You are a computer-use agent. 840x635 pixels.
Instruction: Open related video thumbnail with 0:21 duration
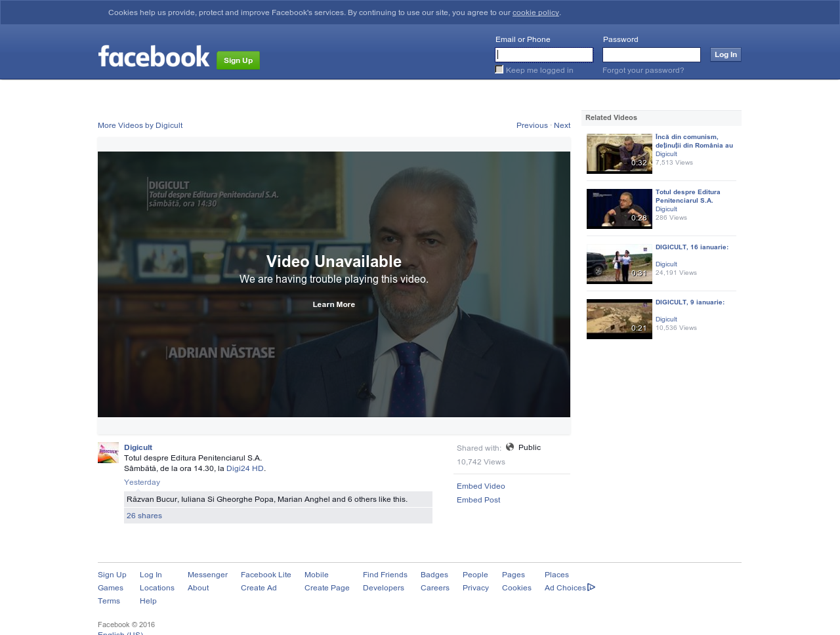(619, 319)
